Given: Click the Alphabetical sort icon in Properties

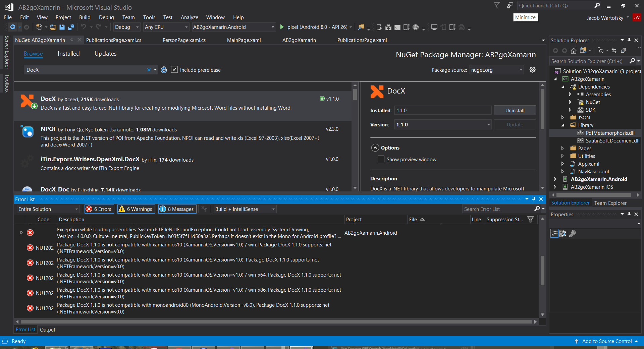Looking at the screenshot, I should point(562,233).
